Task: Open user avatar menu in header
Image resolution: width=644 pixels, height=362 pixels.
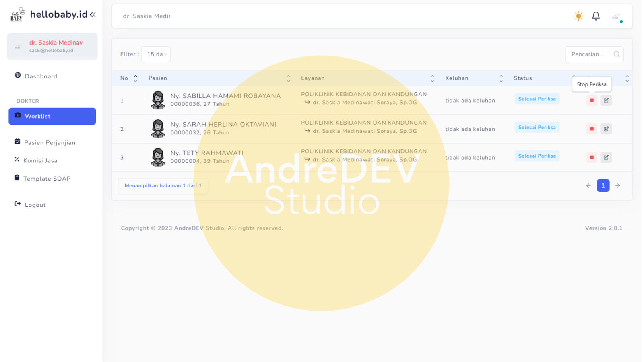Action: 616,16
